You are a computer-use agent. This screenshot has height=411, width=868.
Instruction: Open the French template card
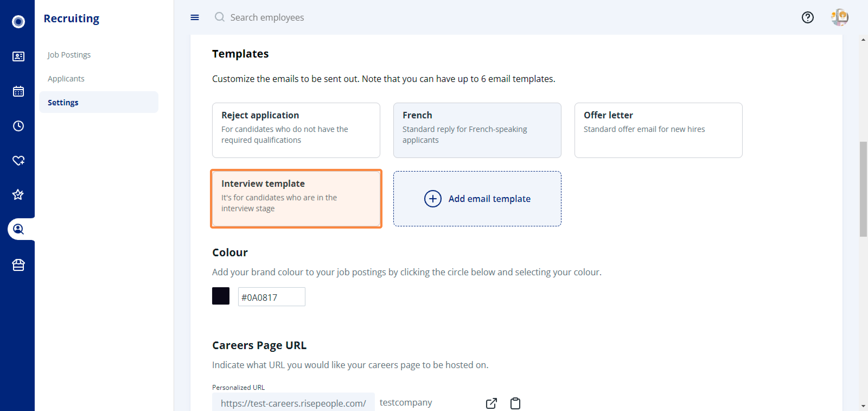477,130
